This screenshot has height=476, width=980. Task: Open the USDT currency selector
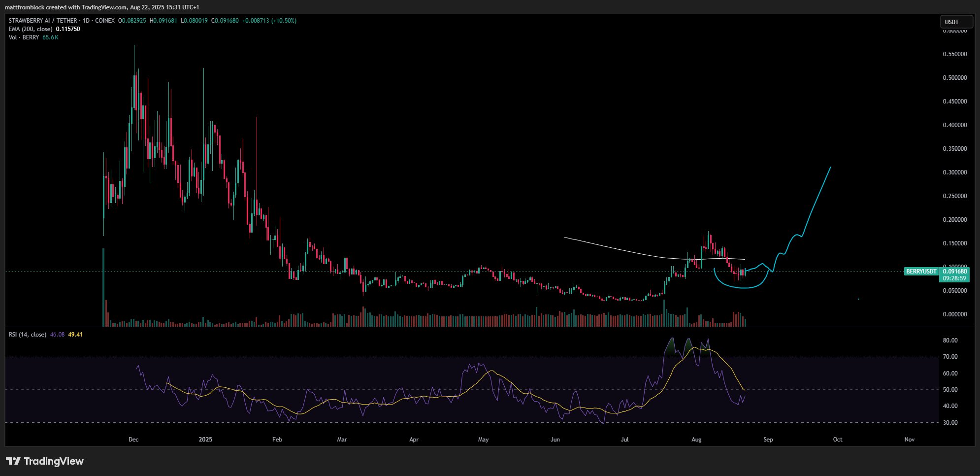[x=956, y=22]
